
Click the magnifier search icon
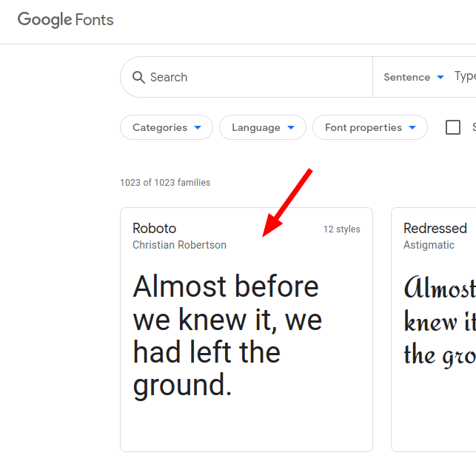point(138,77)
